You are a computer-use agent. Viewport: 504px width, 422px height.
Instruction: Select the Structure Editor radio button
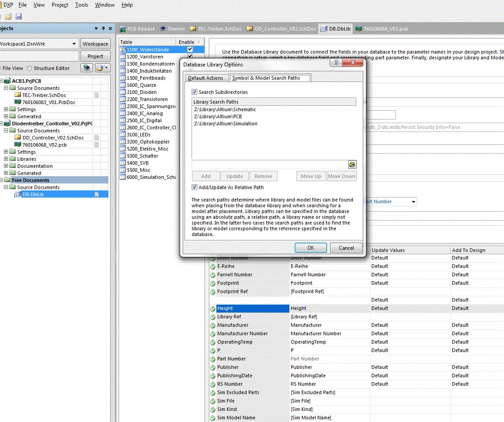[30, 68]
